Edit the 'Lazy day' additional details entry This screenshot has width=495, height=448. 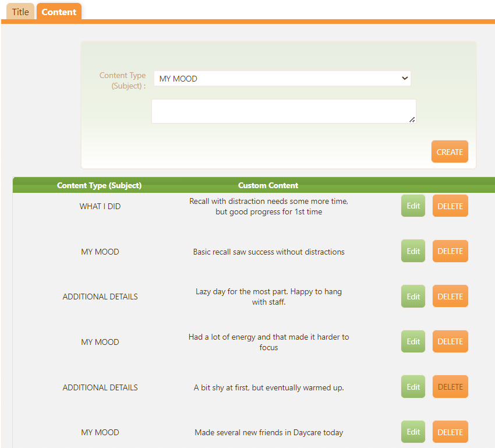point(413,297)
